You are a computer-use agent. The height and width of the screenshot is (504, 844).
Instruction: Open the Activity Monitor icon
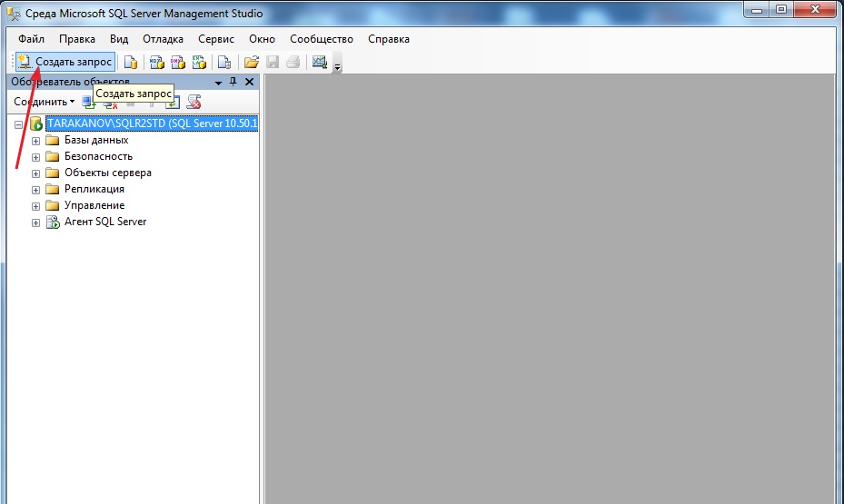pyautogui.click(x=320, y=63)
